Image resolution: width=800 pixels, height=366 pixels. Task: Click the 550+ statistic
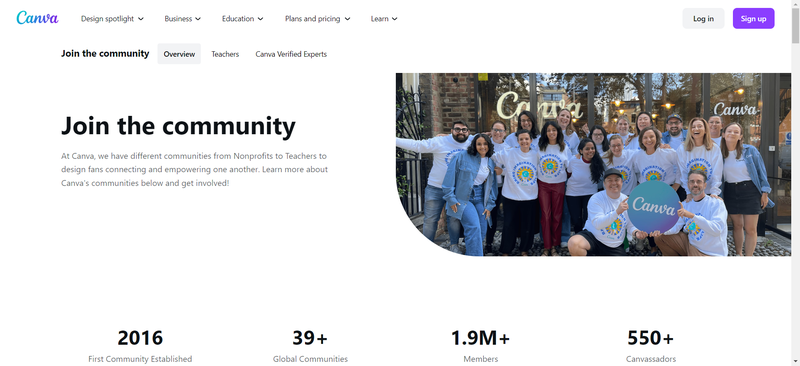[x=651, y=337]
